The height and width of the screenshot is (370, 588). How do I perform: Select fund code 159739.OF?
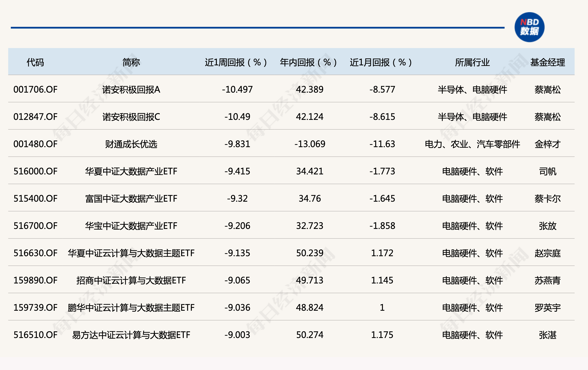pos(35,307)
